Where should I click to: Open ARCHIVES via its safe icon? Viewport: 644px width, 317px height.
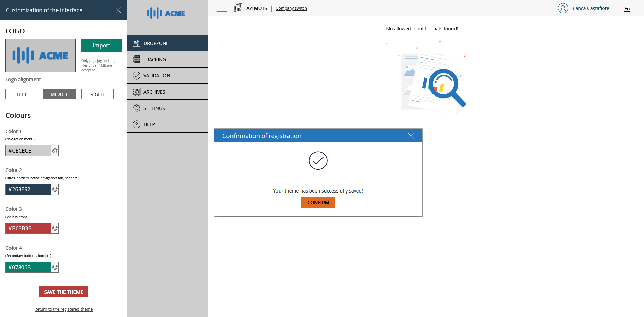(136, 92)
